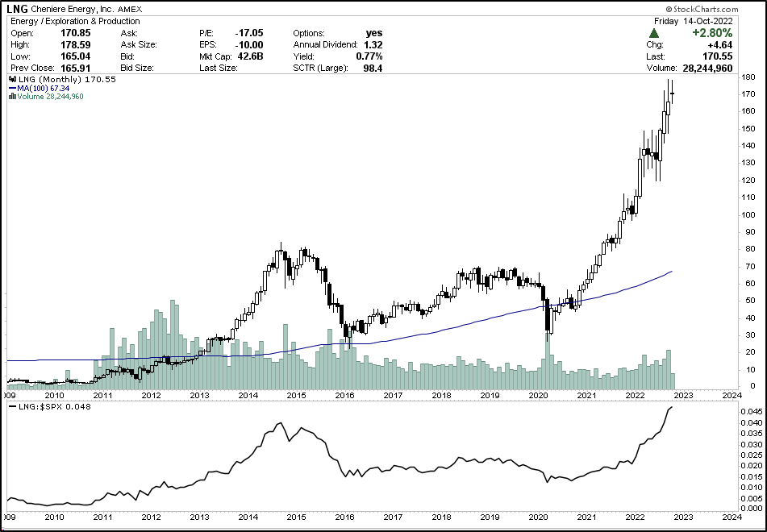Click the P/E value -17.05
Image resolution: width=767 pixels, height=532 pixels.
tap(249, 33)
